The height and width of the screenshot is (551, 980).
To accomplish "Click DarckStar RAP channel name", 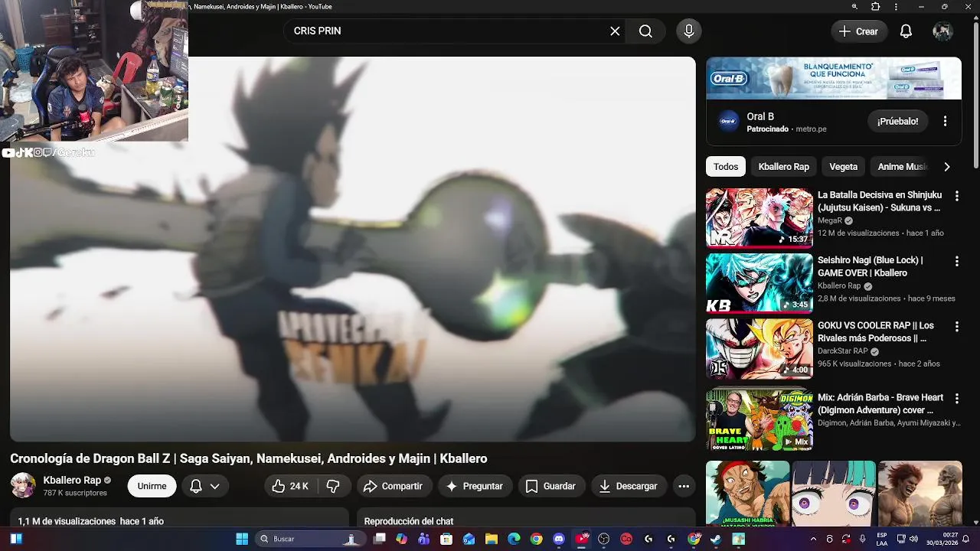I will pyautogui.click(x=843, y=351).
